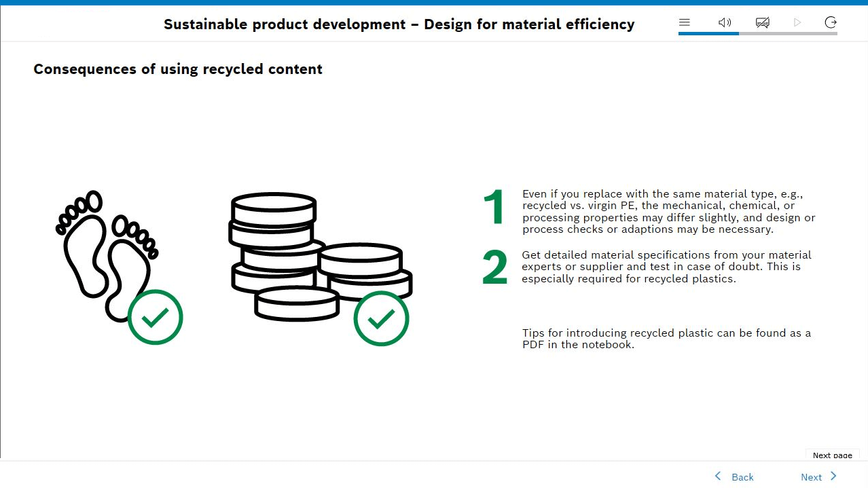Screen dimensions: 868x488
Task: Toggle the audio speaker icon
Action: [x=725, y=22]
